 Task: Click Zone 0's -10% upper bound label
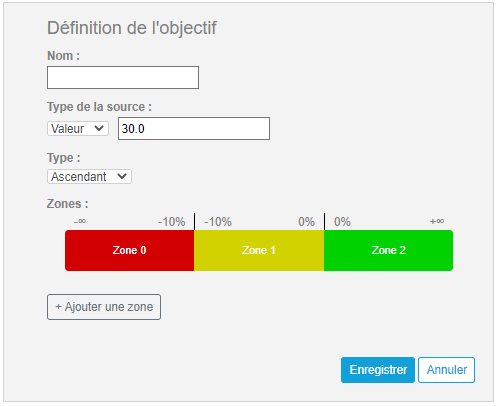pos(171,222)
